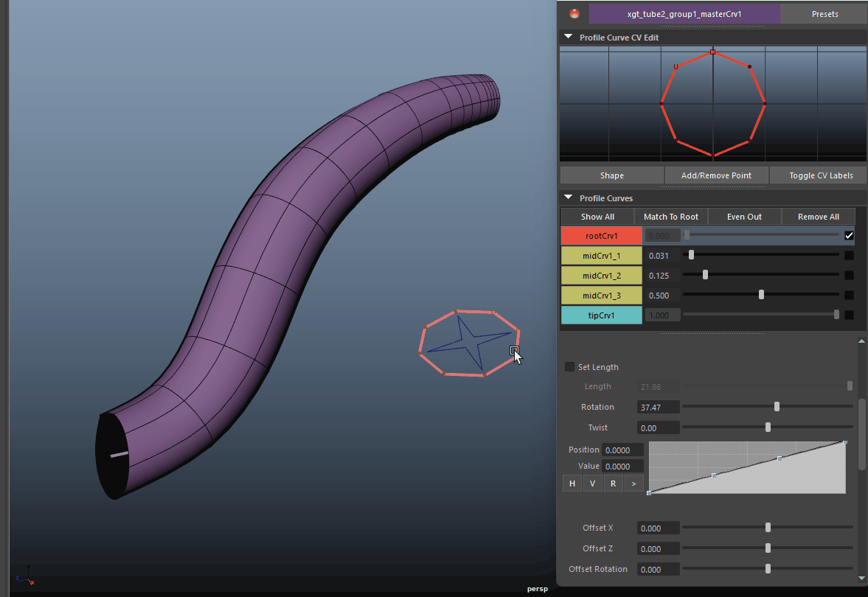Click the Rotation slider handle

777,407
